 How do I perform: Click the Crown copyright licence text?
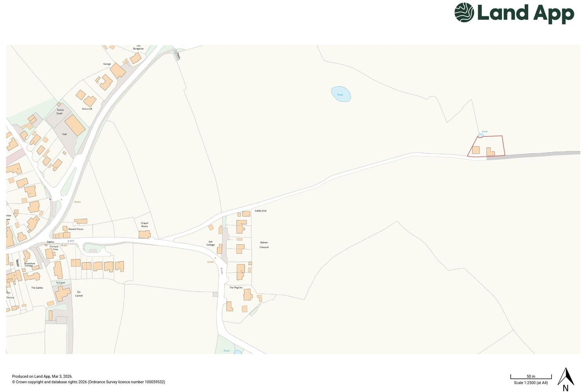tap(88, 382)
